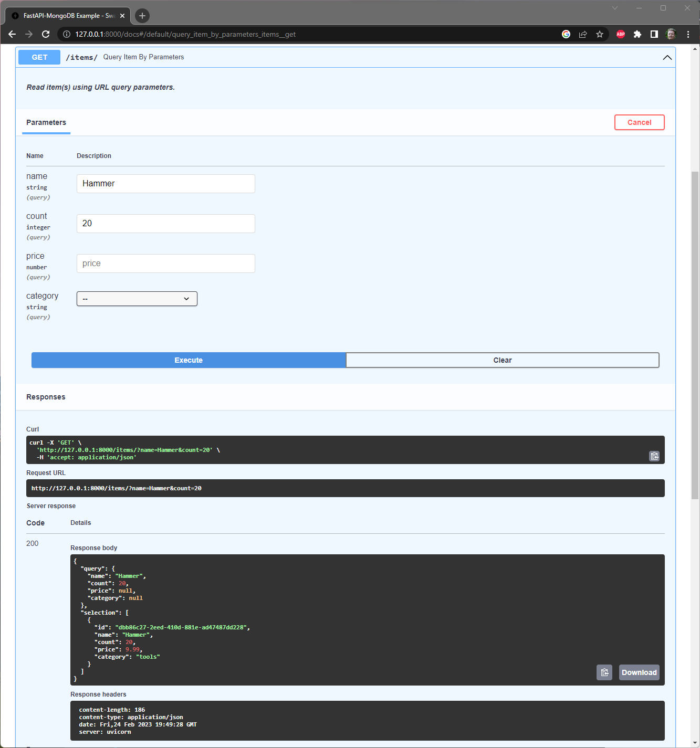Copy the response body using clipboard icon
The height and width of the screenshot is (748, 700).
point(604,672)
